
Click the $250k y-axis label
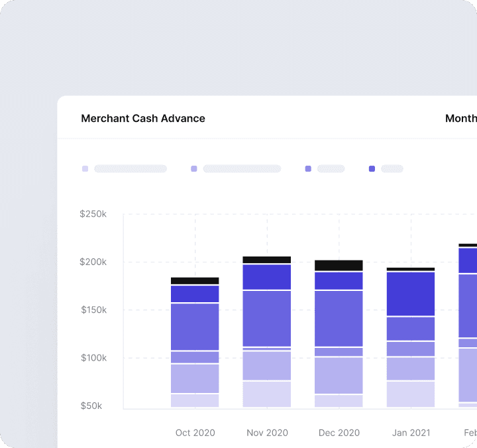(93, 214)
